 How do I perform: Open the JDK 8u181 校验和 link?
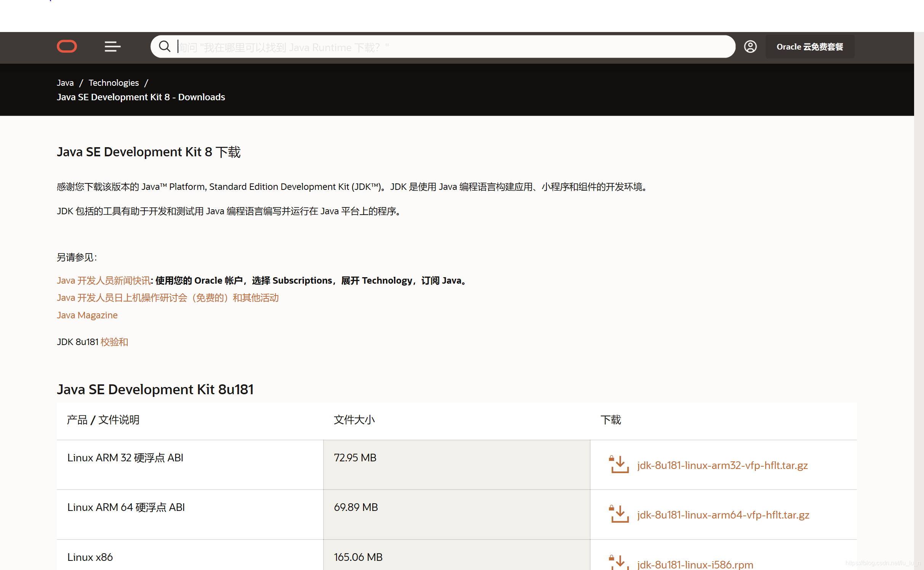(x=114, y=342)
